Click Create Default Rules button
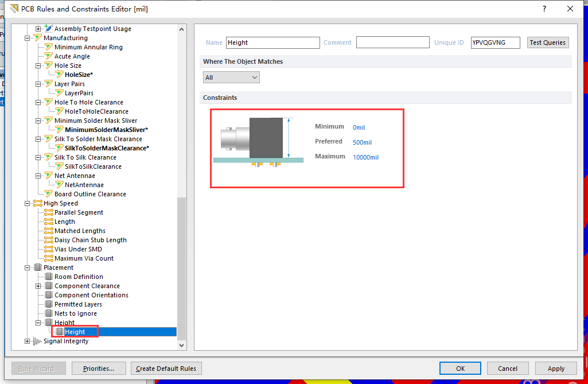 tap(166, 369)
